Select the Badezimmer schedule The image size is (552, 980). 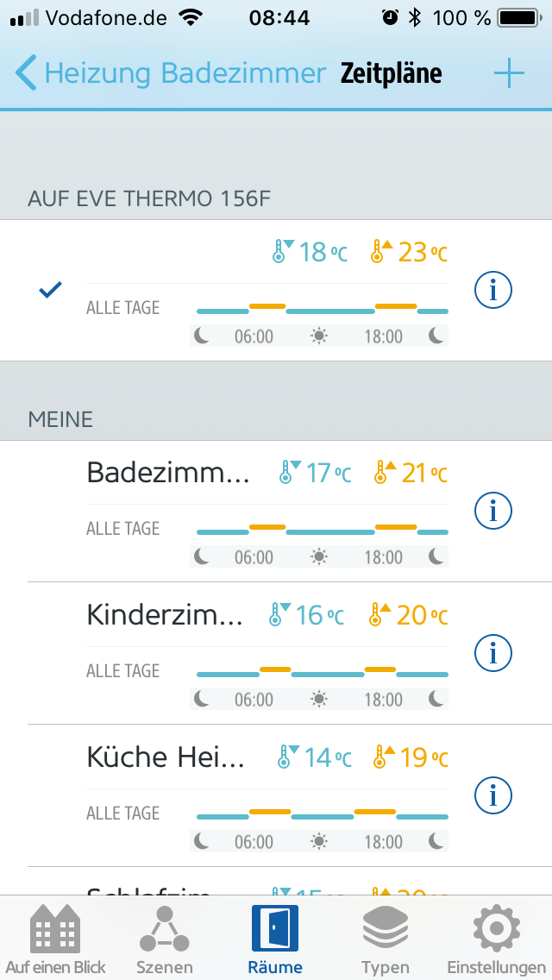(x=168, y=473)
